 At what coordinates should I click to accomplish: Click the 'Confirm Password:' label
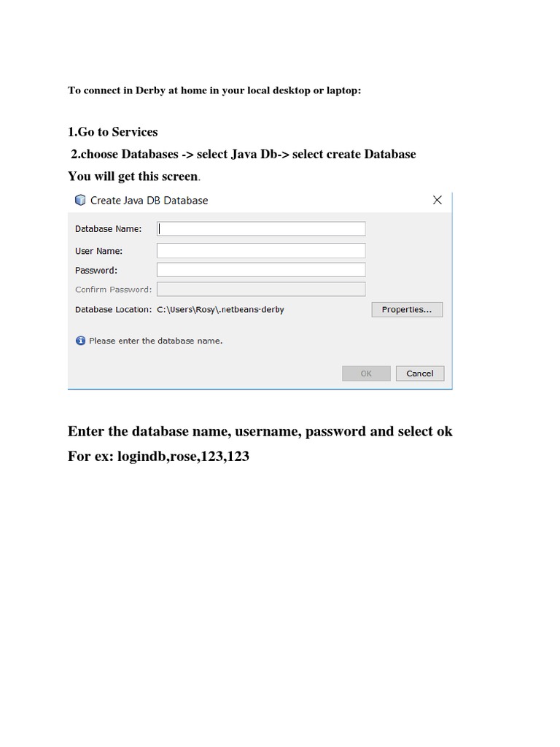113,289
